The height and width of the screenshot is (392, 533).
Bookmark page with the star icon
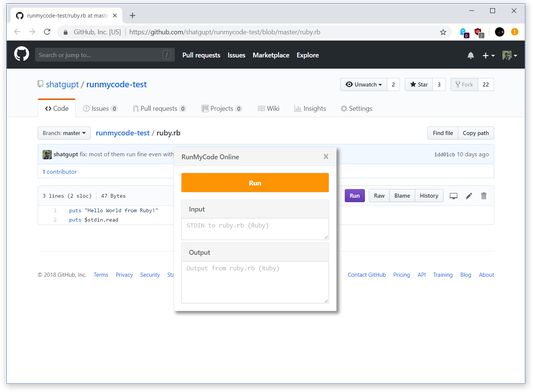[x=443, y=32]
